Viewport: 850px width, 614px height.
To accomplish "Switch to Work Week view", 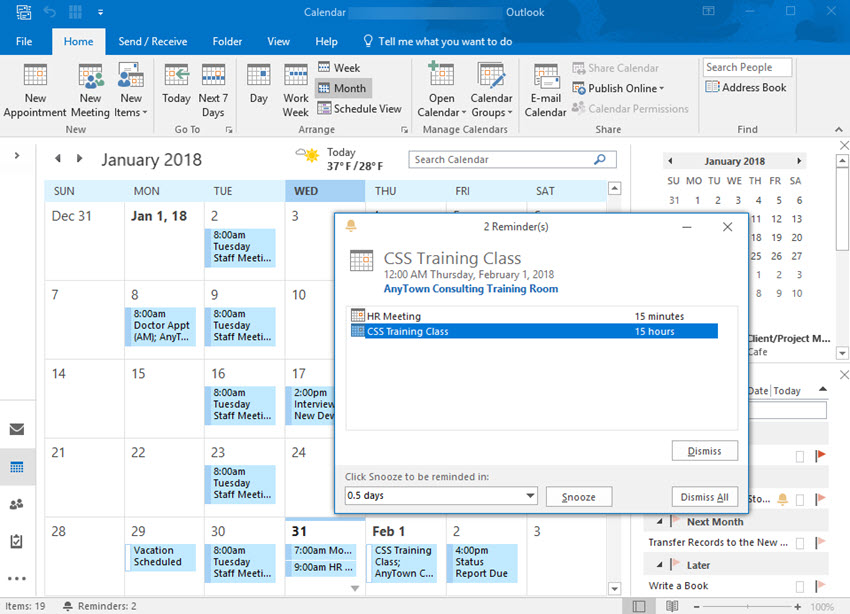I will [x=295, y=90].
